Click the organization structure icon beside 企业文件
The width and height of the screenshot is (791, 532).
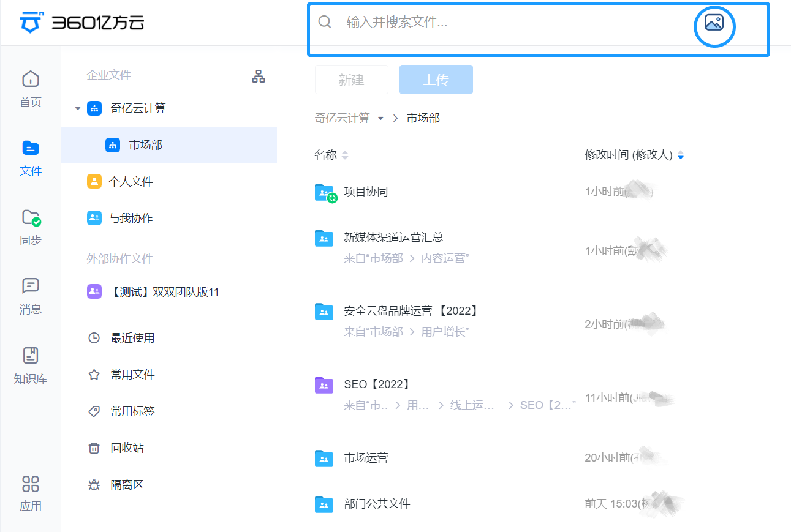[x=259, y=77]
